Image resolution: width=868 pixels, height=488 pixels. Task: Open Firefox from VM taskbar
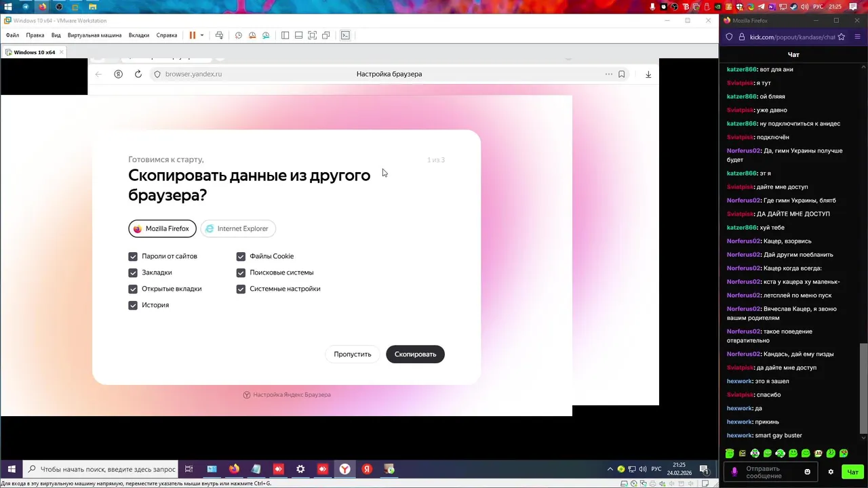tap(234, 469)
